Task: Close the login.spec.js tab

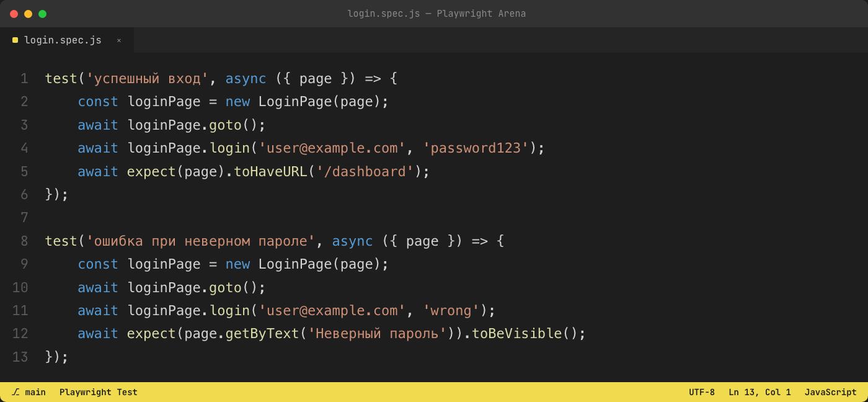Action: (x=119, y=40)
